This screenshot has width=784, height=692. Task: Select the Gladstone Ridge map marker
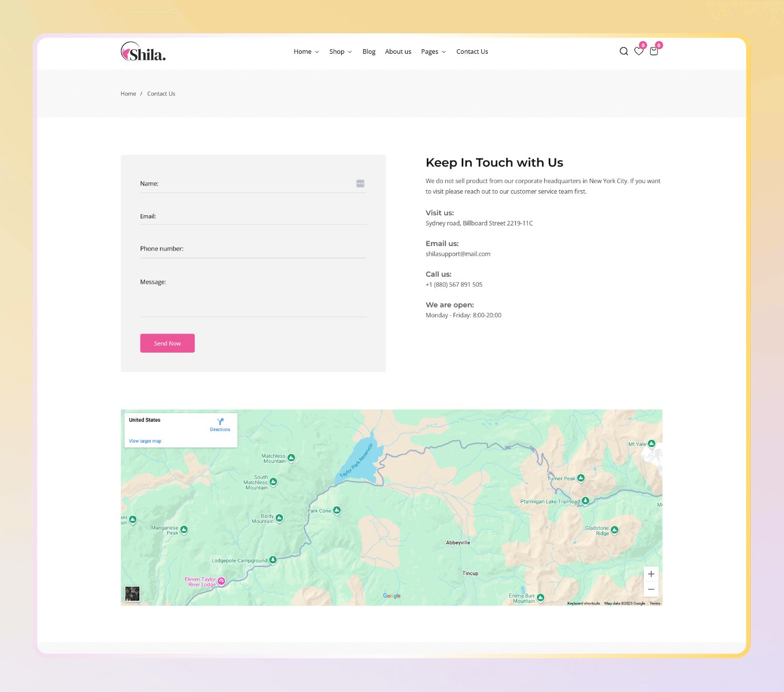(614, 530)
